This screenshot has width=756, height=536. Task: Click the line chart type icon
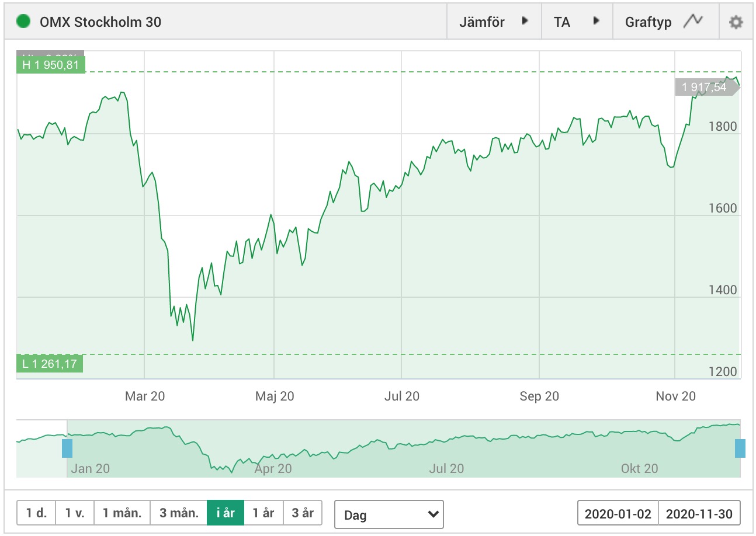click(x=693, y=22)
